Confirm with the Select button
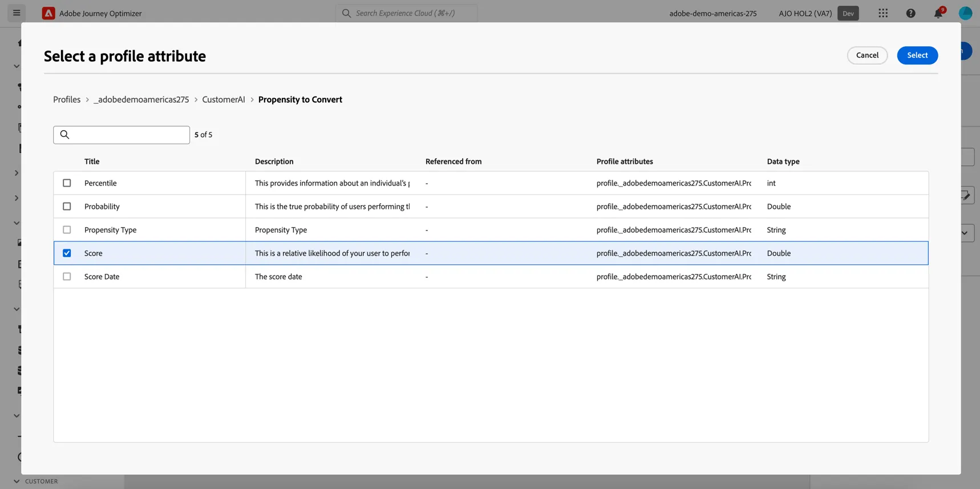980x489 pixels. pos(917,55)
